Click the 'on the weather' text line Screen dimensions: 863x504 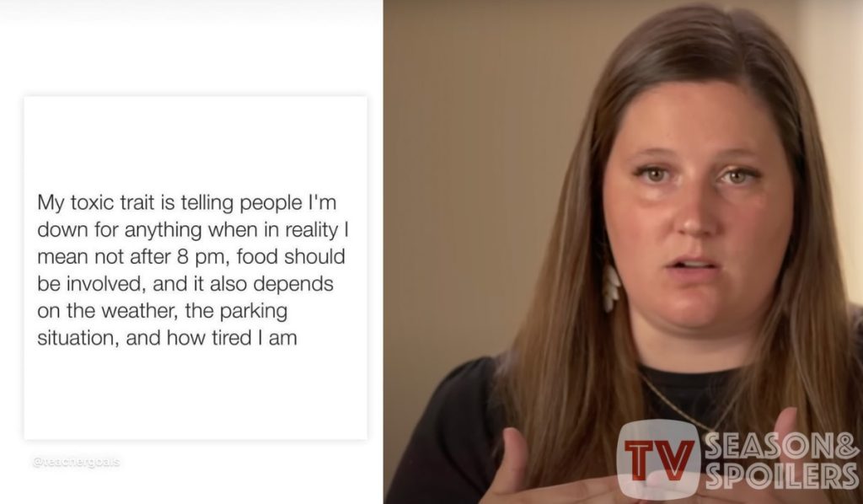coord(163,311)
